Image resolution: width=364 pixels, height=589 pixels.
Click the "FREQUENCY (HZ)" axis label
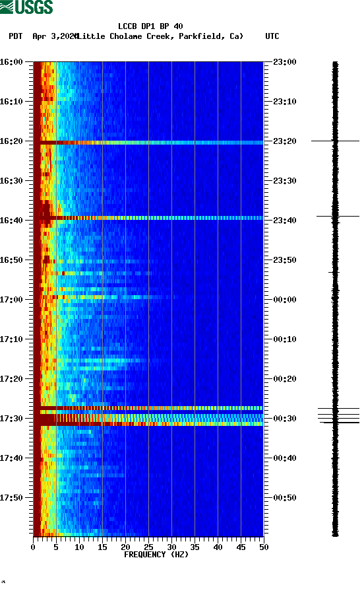156,555
